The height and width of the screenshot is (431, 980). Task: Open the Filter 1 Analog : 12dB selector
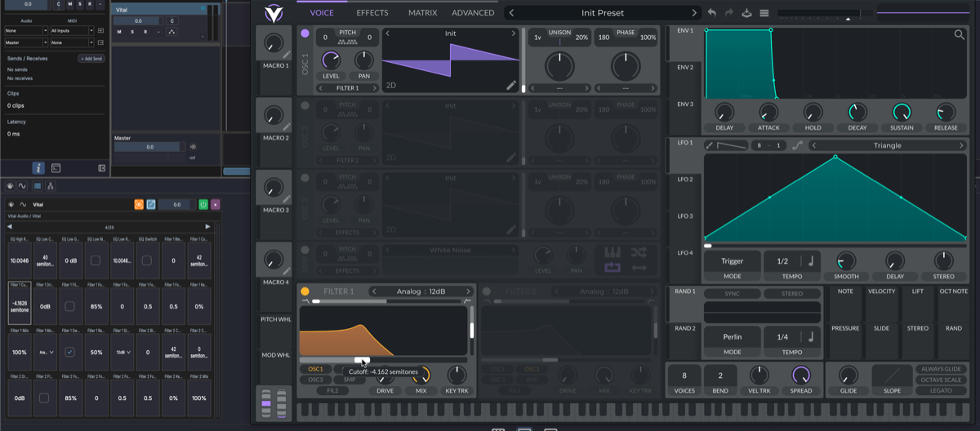(421, 291)
